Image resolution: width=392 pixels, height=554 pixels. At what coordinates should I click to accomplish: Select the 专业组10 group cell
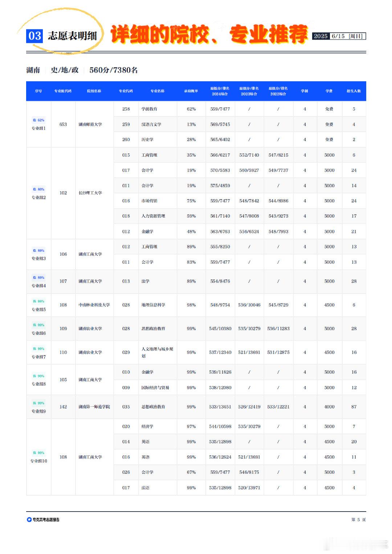point(38,457)
